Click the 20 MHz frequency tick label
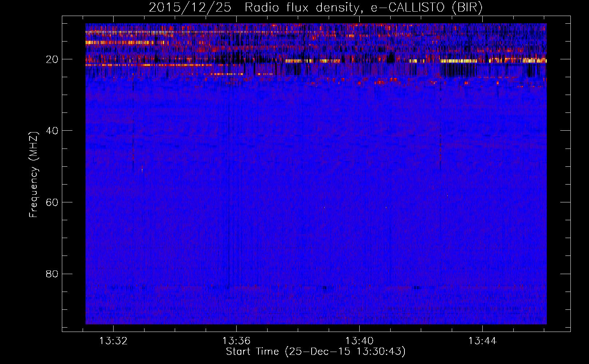Image resolution: width=589 pixels, height=364 pixels. [x=52, y=59]
